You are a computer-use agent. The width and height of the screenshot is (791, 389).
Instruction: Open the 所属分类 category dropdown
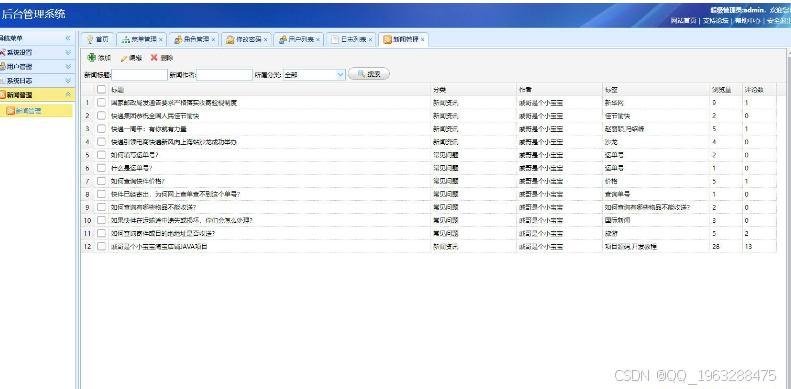coord(340,75)
